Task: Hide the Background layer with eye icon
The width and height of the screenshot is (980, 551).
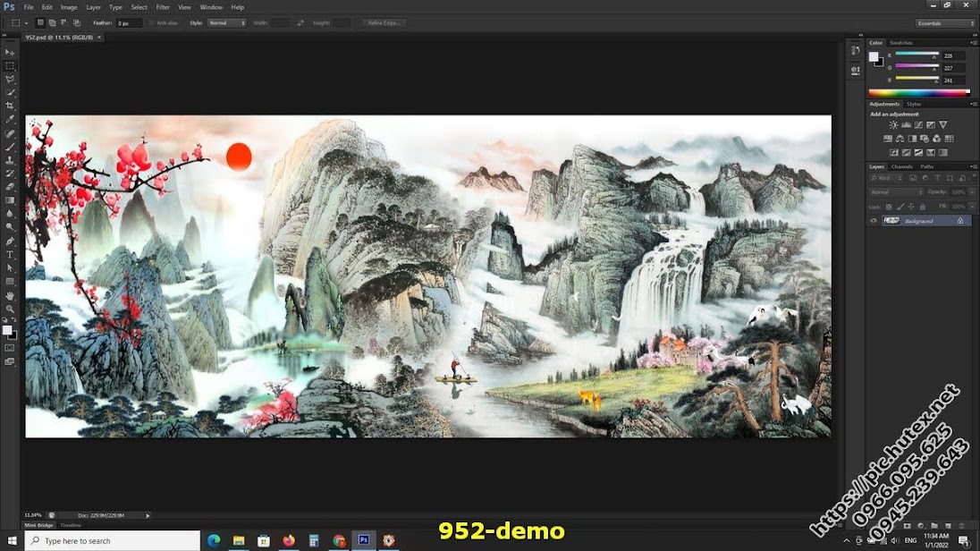Action: (874, 221)
